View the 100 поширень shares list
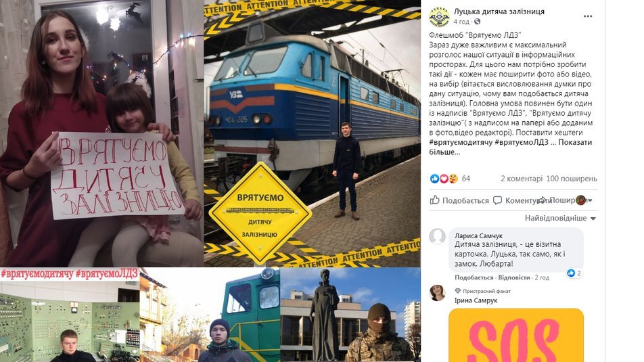This screenshot has width=644, height=362. (x=572, y=179)
